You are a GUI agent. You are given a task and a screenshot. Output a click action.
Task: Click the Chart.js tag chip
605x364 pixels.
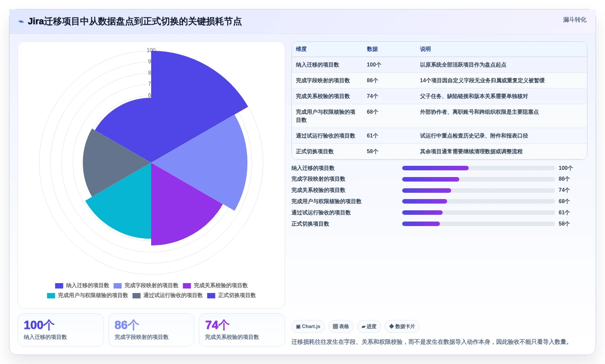tap(308, 327)
